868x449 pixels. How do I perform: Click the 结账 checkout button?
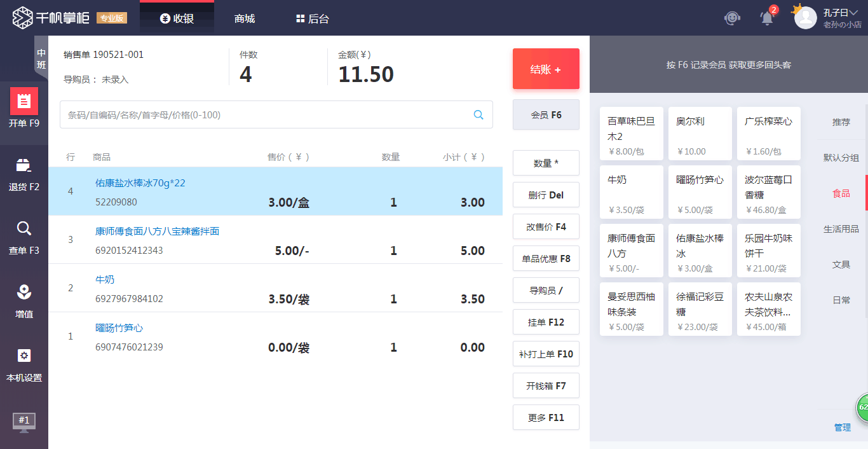[545, 69]
